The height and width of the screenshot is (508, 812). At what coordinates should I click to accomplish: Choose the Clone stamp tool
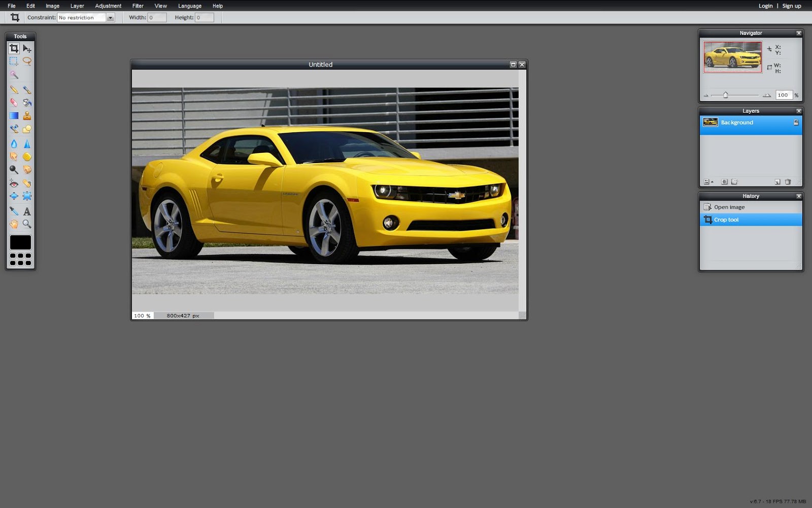[27, 116]
